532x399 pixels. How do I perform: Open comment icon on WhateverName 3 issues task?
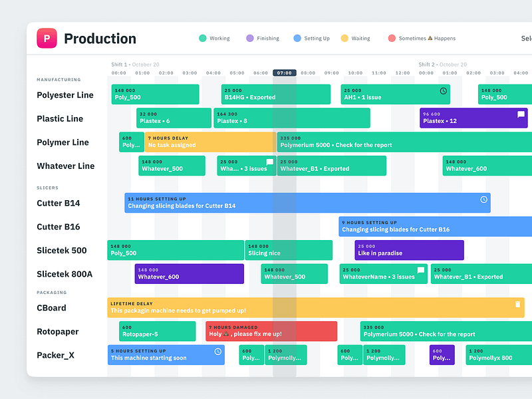[x=421, y=270]
